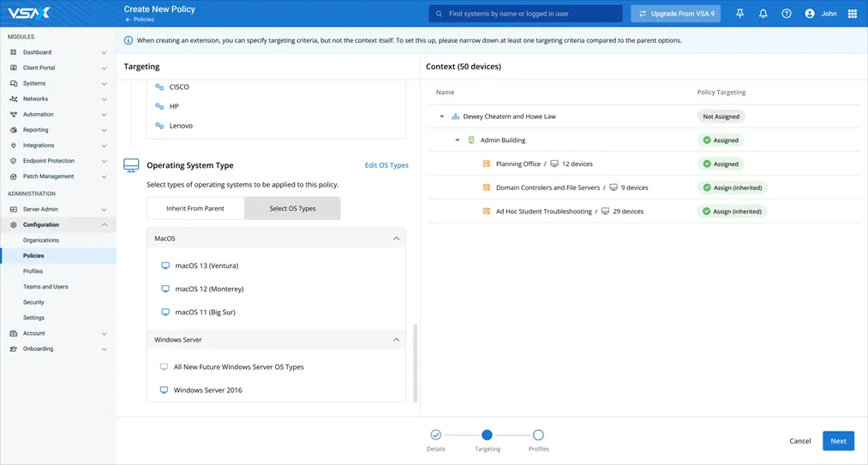Click the pin icon in top bar
Viewport: 868px width, 465px height.
740,14
